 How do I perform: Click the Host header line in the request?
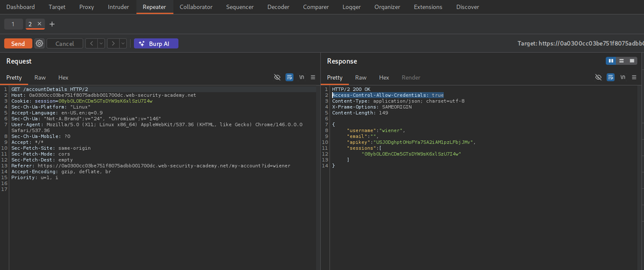point(104,95)
